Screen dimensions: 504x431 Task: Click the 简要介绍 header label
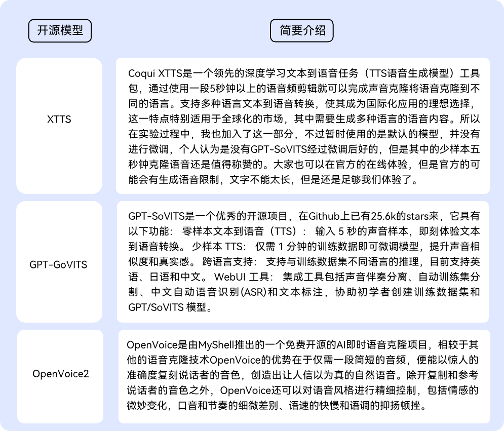[x=301, y=30]
